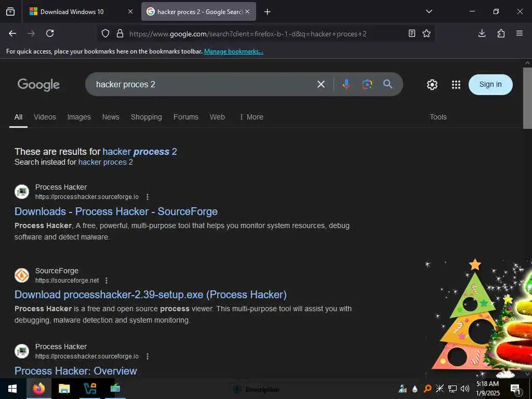Close the hacker proces 2 Google tab
Image resolution: width=532 pixels, height=399 pixels.
click(x=247, y=11)
